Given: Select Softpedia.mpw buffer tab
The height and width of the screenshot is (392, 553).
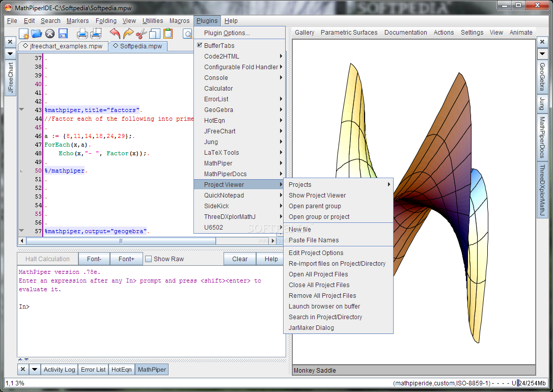Looking at the screenshot, I should 137,46.
